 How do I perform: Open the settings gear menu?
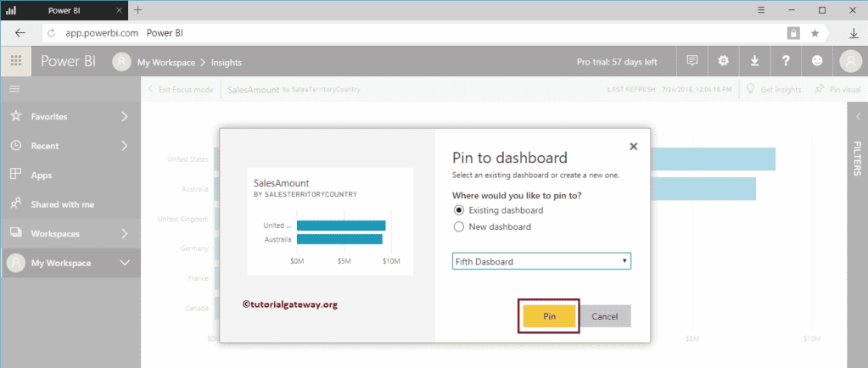723,61
